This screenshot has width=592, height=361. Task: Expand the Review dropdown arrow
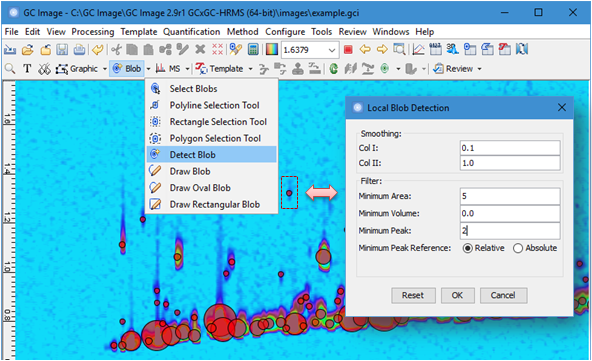479,69
